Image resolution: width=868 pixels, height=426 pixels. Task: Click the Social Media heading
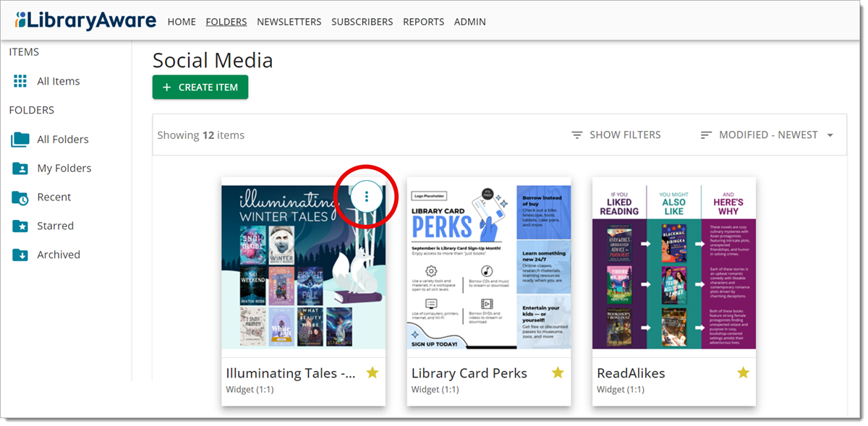click(213, 60)
